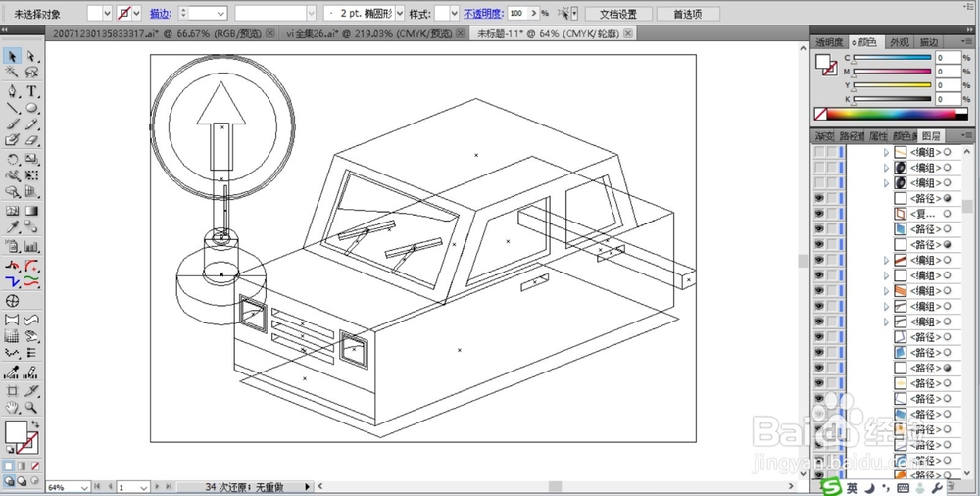Open the 2 pt. 椭圆形 brush dropdown

400,13
